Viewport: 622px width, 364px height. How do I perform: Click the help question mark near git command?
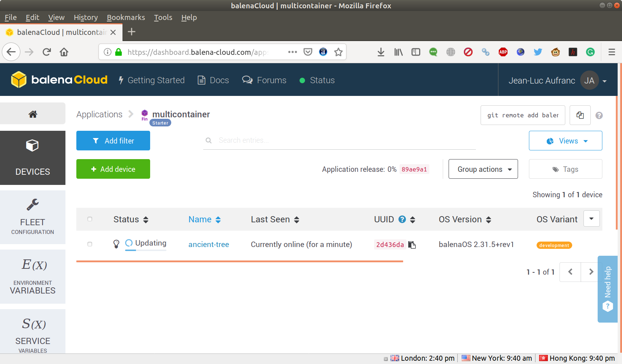pos(599,116)
